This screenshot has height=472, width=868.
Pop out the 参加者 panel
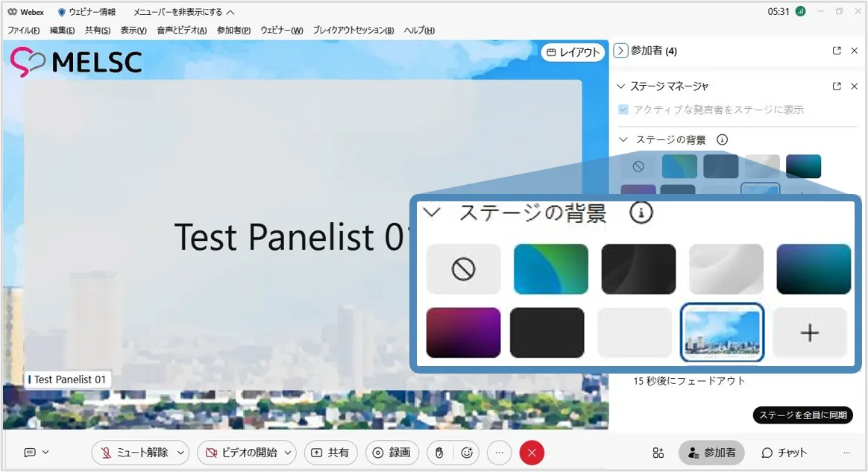tap(837, 51)
